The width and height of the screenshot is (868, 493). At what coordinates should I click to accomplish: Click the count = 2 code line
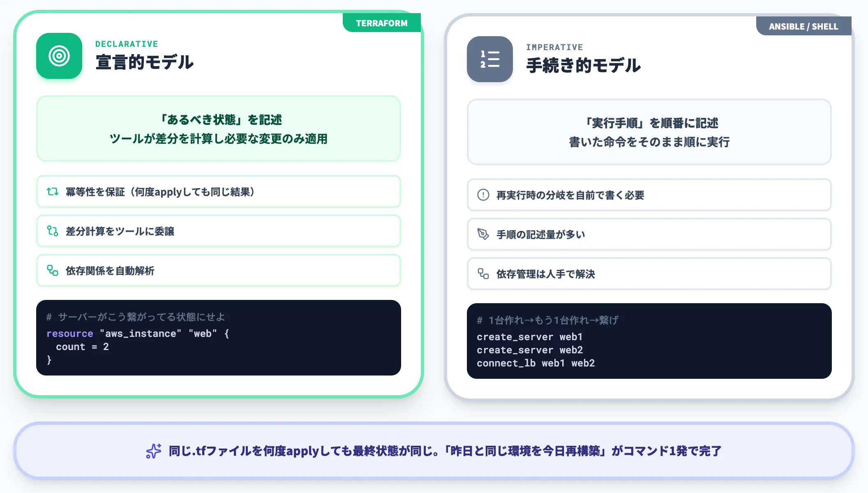(82, 347)
